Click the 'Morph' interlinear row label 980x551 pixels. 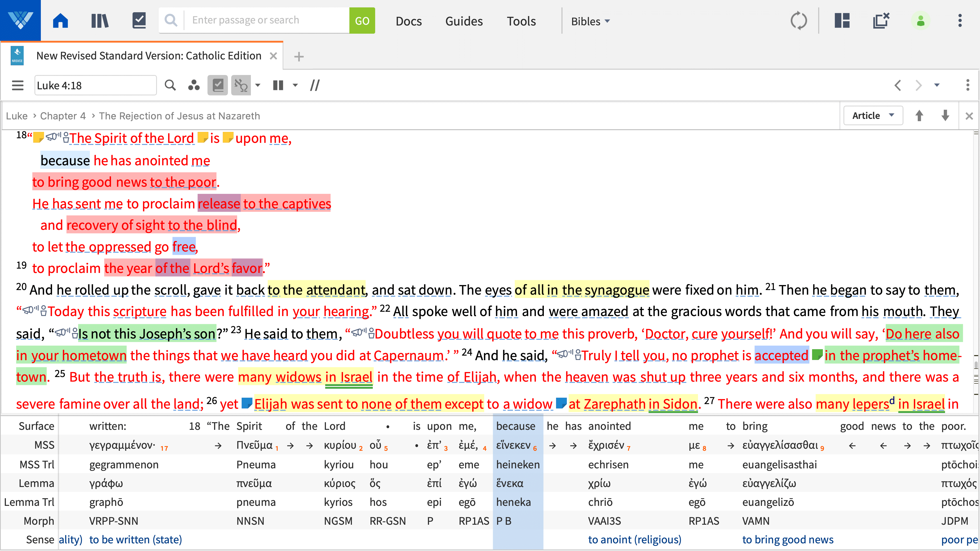pos(39,521)
